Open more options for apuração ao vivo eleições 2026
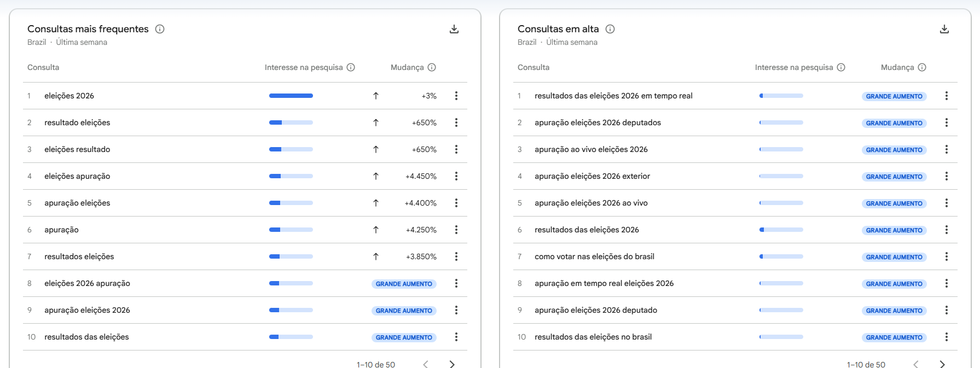 (947, 149)
